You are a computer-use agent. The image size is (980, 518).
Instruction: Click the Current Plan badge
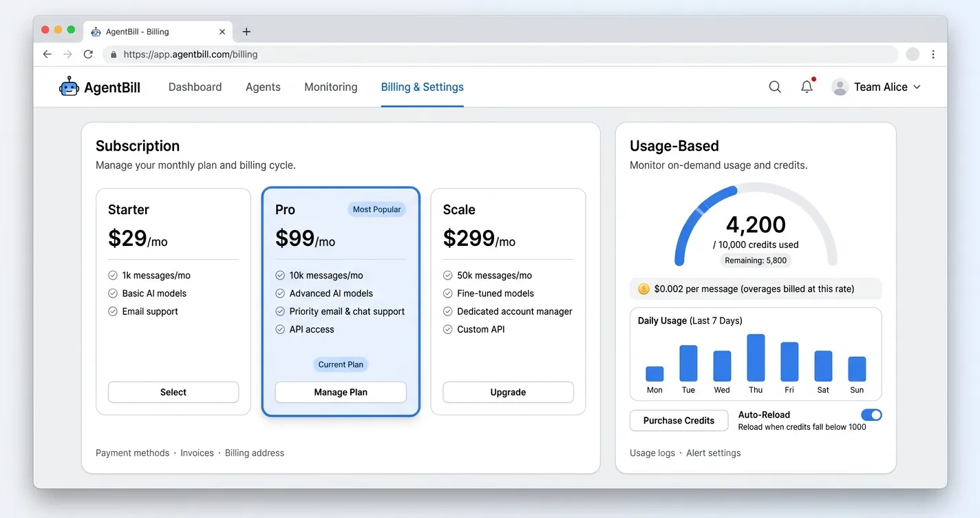pos(341,364)
